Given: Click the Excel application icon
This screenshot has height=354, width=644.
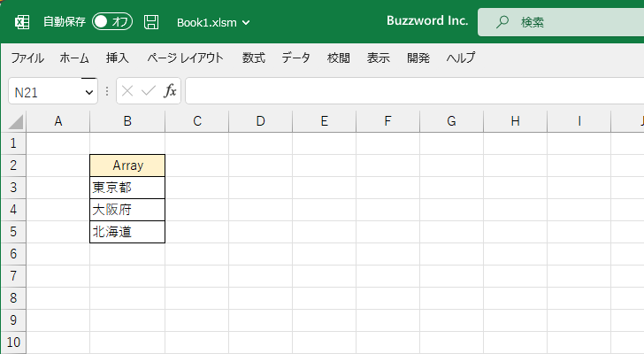Looking at the screenshot, I should coord(22,22).
